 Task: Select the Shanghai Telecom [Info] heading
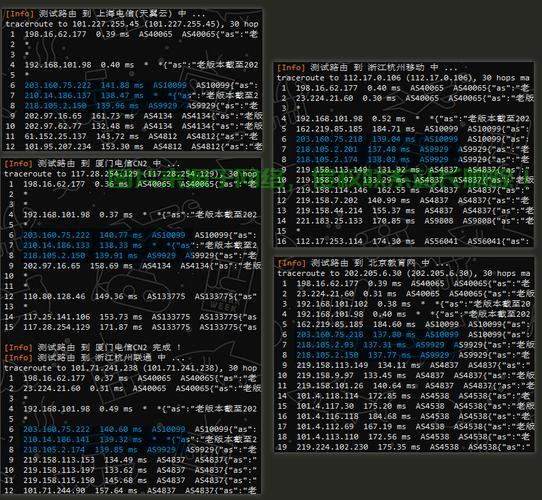coord(105,14)
